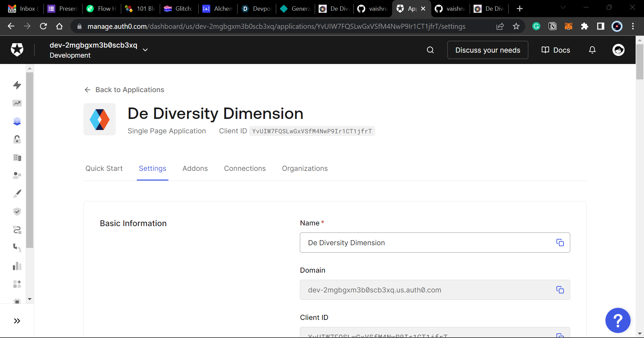Viewport: 644px width, 338px height.
Task: Open notifications bell icon
Action: [592, 50]
